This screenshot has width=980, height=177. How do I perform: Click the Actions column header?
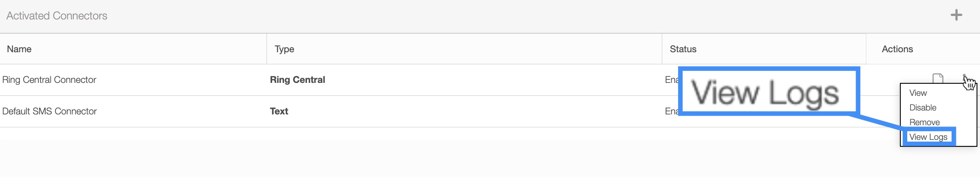point(897,49)
